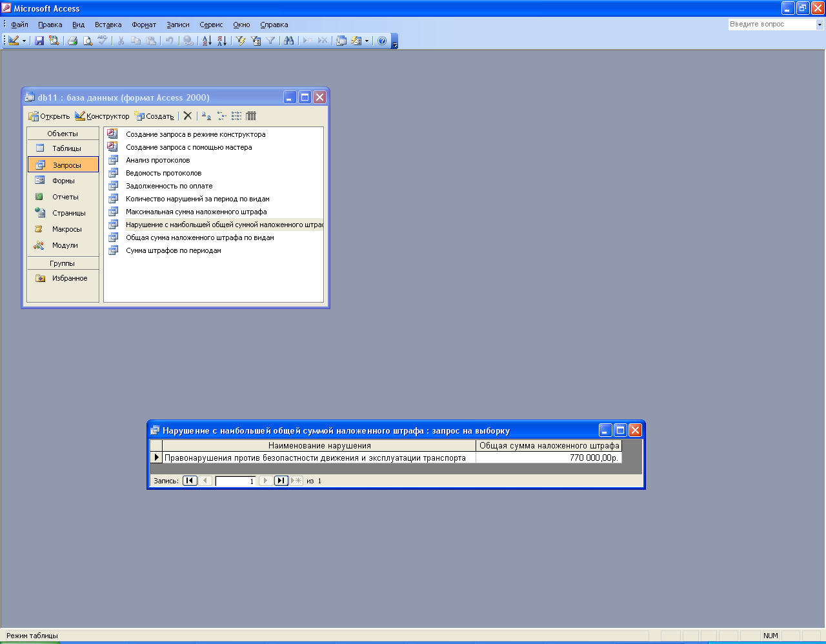
Task: Switch to Small Icons view
Action: click(x=221, y=116)
